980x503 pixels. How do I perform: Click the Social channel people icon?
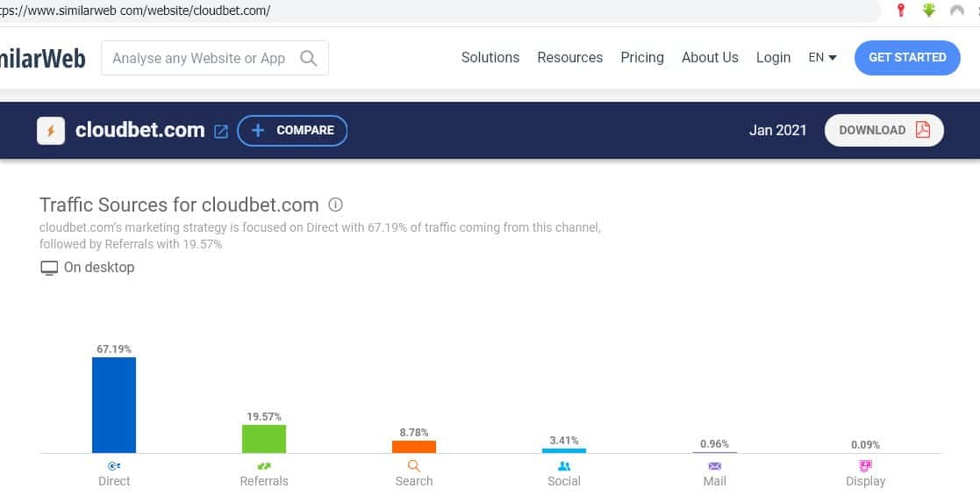(x=564, y=466)
